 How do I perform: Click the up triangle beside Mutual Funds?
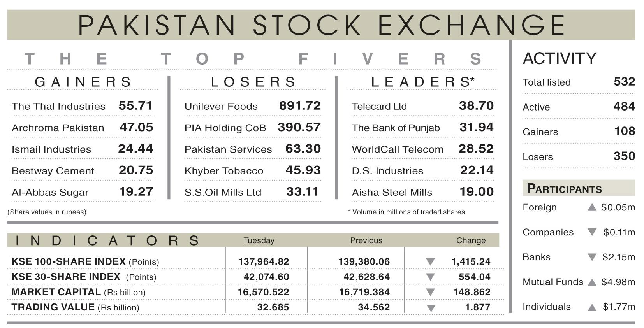click(592, 282)
